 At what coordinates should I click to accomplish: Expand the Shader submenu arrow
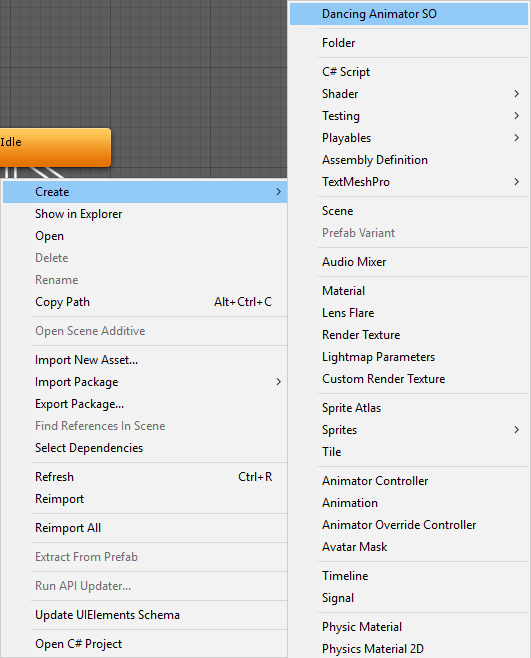(517, 94)
